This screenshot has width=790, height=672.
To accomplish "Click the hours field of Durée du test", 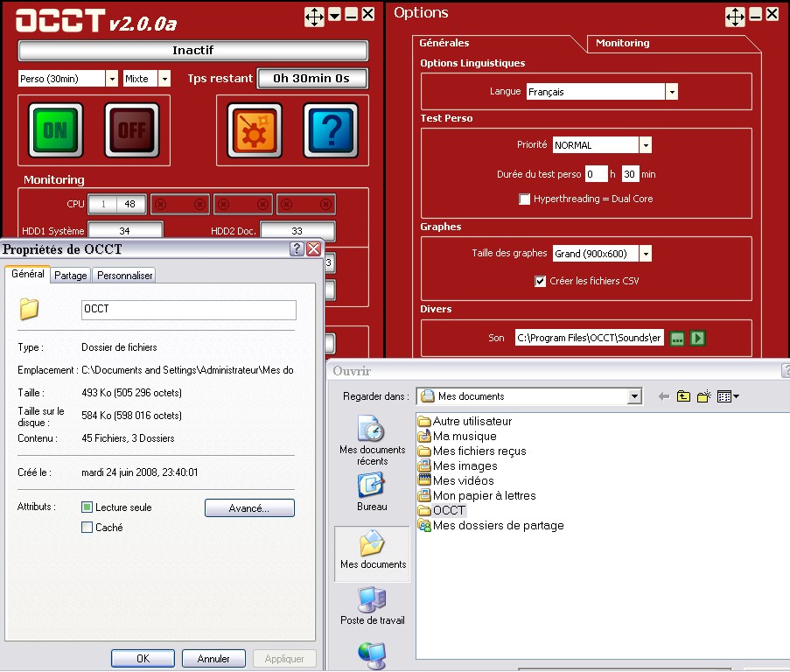I will tap(596, 174).
